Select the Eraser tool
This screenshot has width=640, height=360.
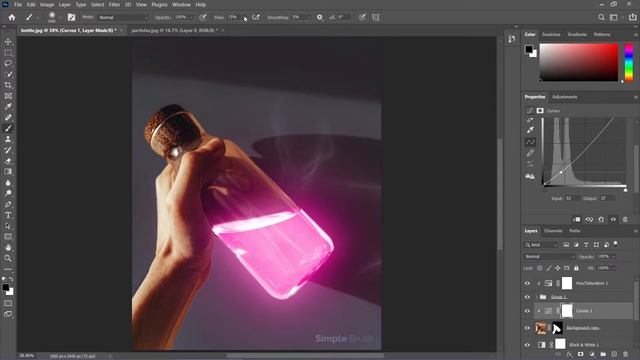click(8, 161)
